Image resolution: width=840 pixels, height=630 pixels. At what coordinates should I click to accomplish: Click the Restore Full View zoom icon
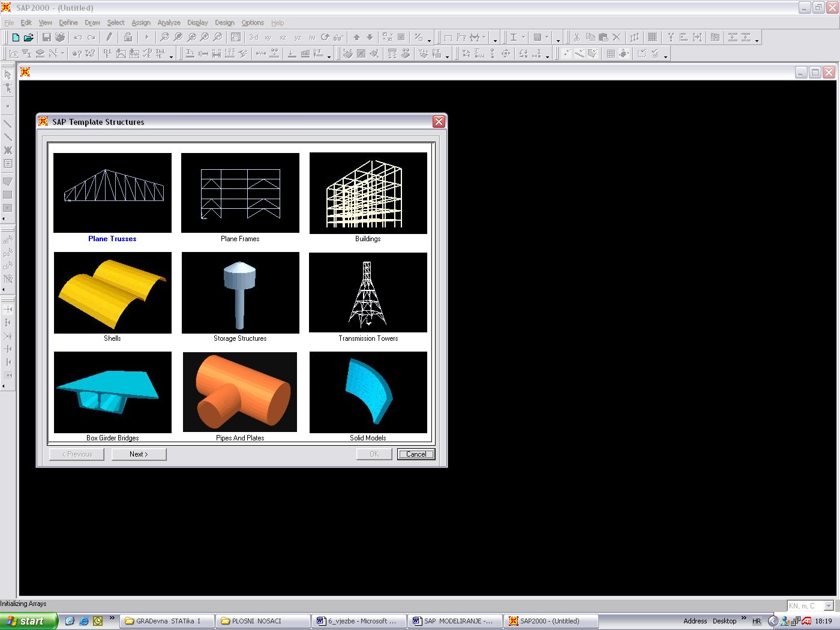pyautogui.click(x=178, y=37)
